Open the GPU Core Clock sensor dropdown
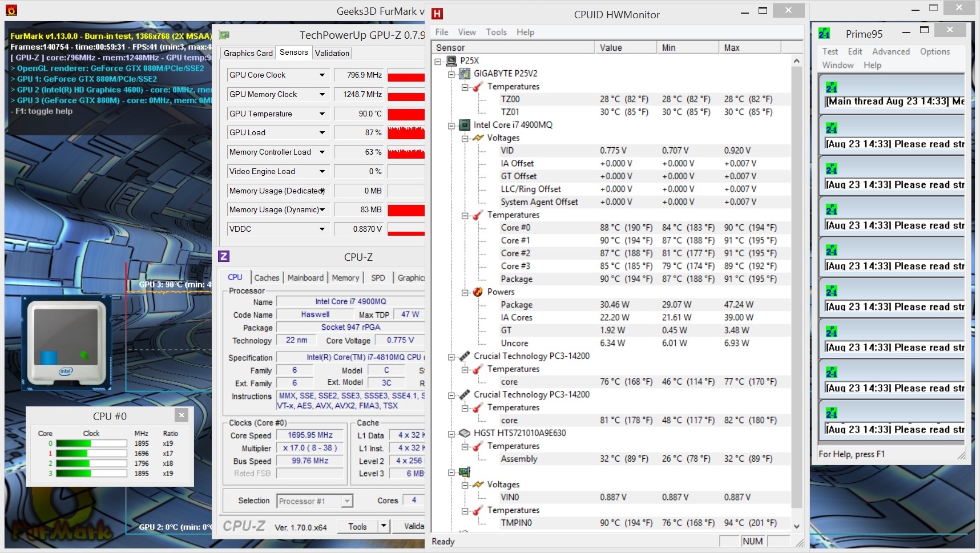This screenshot has width=980, height=553. pyautogui.click(x=322, y=75)
